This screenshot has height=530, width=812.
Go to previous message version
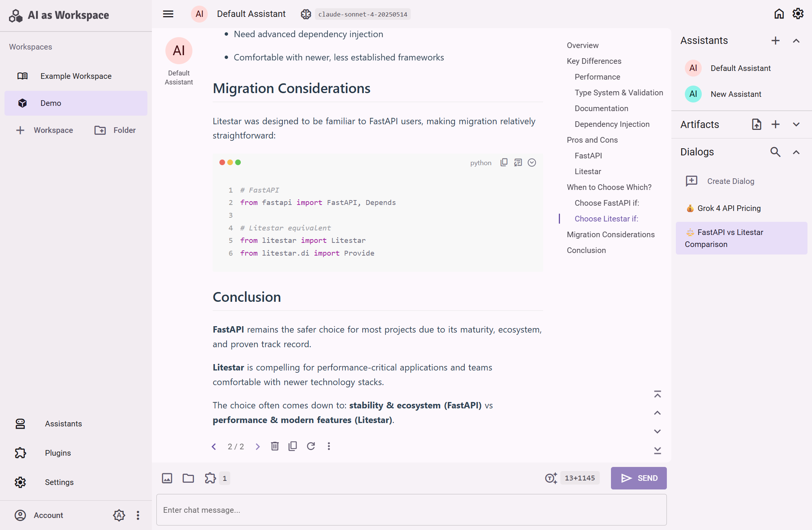pos(214,446)
